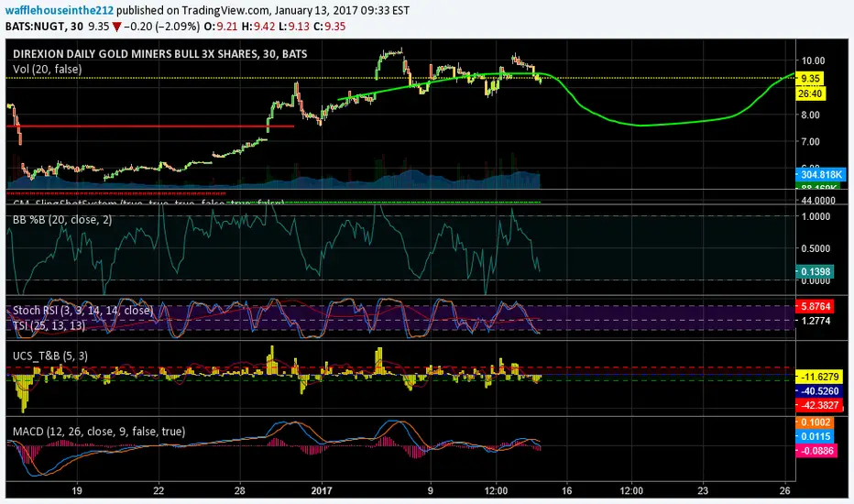Screen dimensions: 854x504
Task: Click the yellow -11.6279 value tag
Action: [x=819, y=377]
